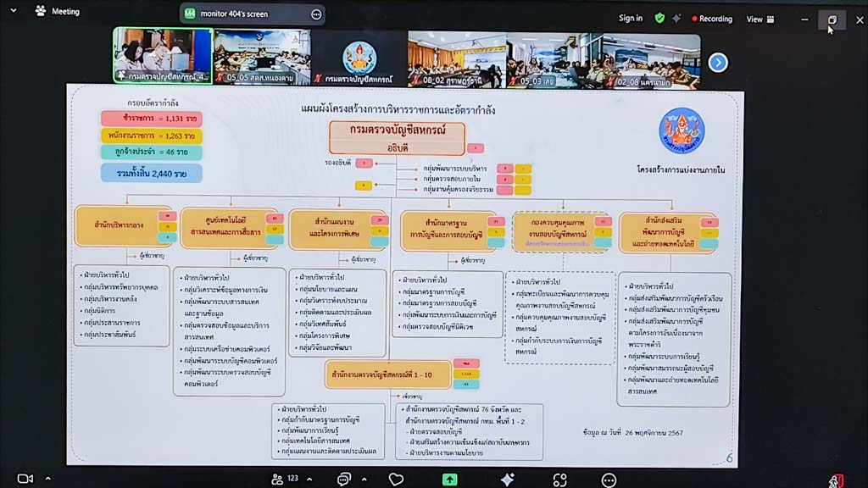Click muted mic icon on 02_08 thumbnail
The image size is (868, 488).
[610, 82]
